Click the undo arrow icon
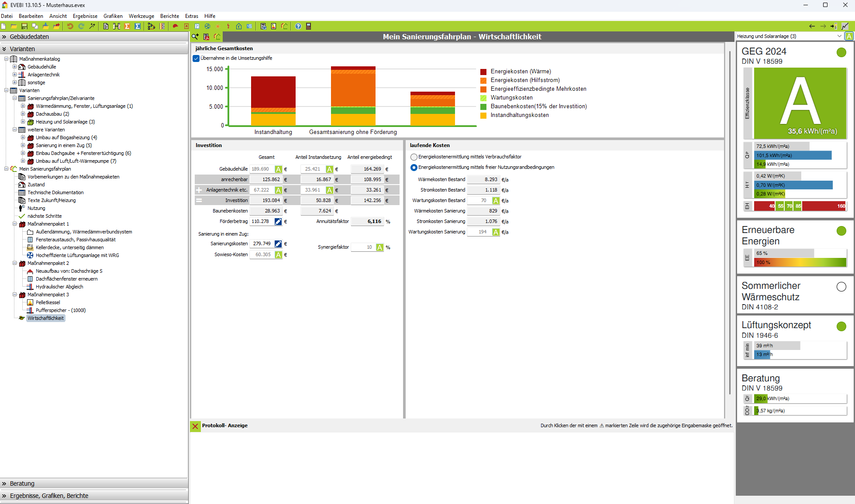 70,26
